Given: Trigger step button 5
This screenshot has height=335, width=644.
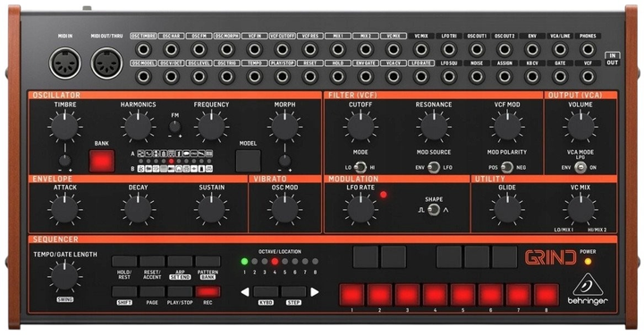Looking at the screenshot, I should click(x=463, y=295).
